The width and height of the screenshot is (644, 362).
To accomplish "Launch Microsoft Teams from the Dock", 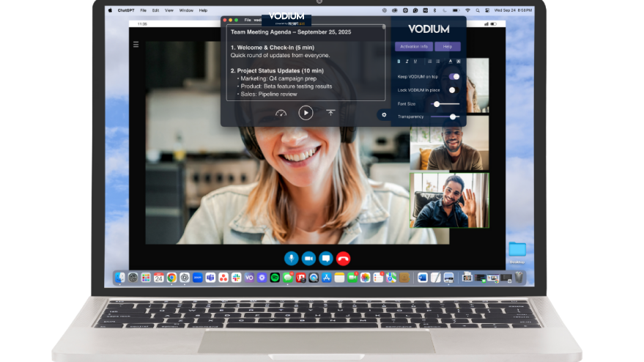I will point(210,278).
